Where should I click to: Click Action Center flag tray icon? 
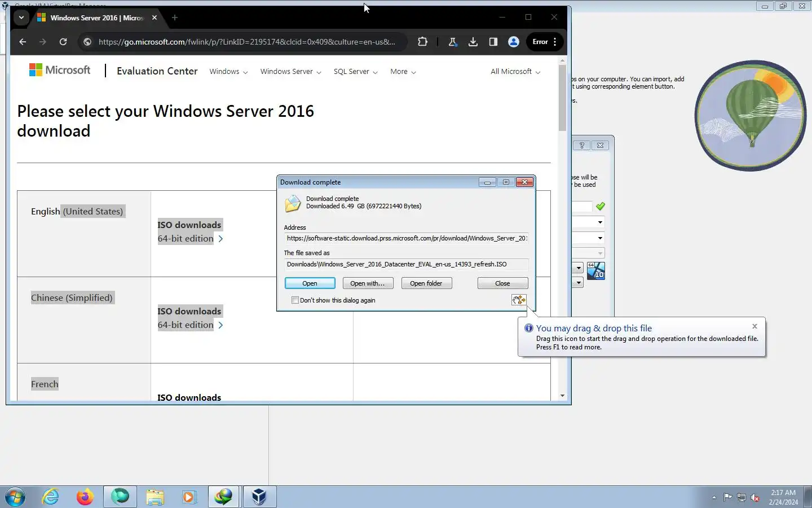[x=728, y=497]
